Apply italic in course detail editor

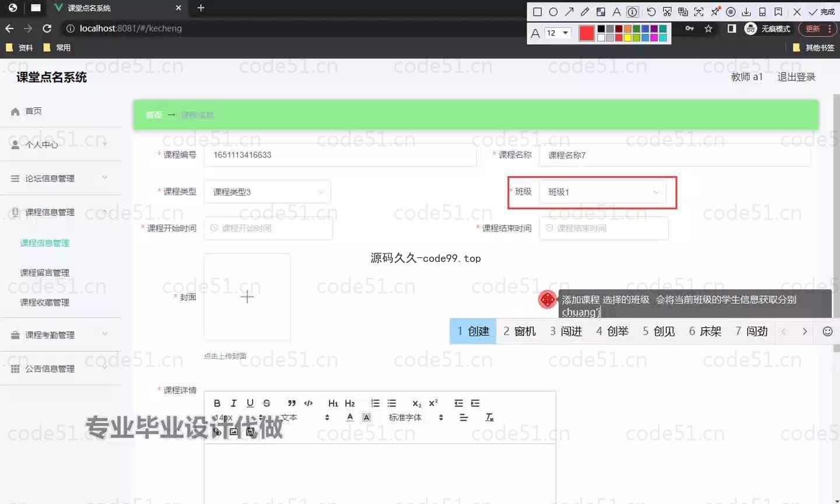tap(233, 403)
